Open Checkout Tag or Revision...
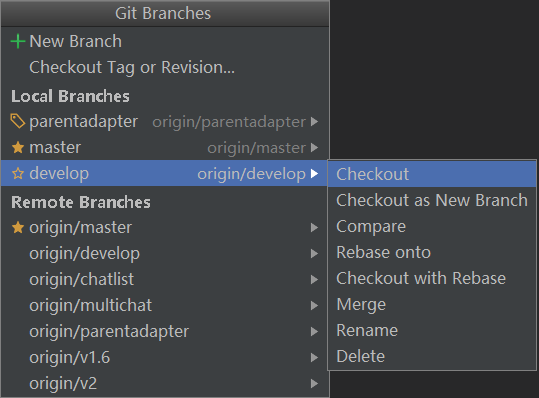 (165, 67)
